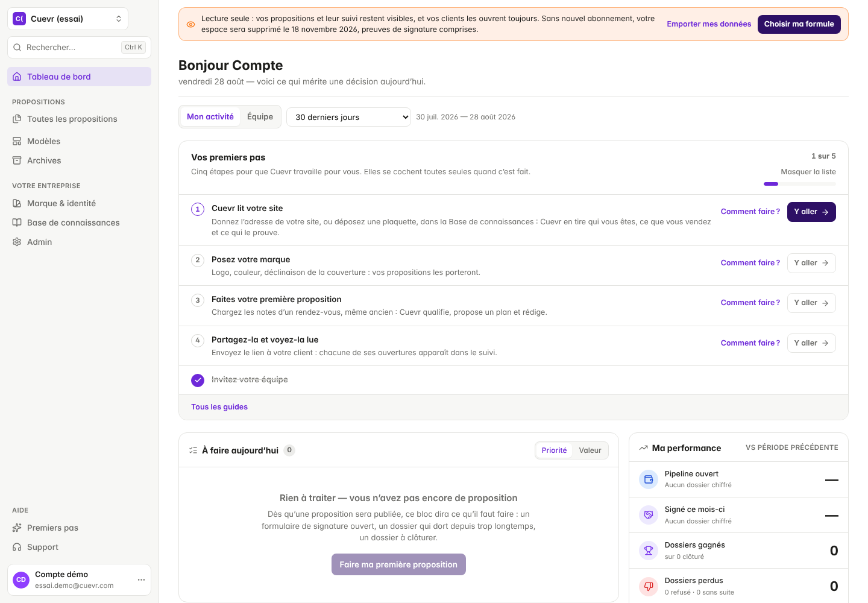This screenshot has height=603, width=868.
Task: Click the Premiers pas sparkle icon
Action: 17,528
